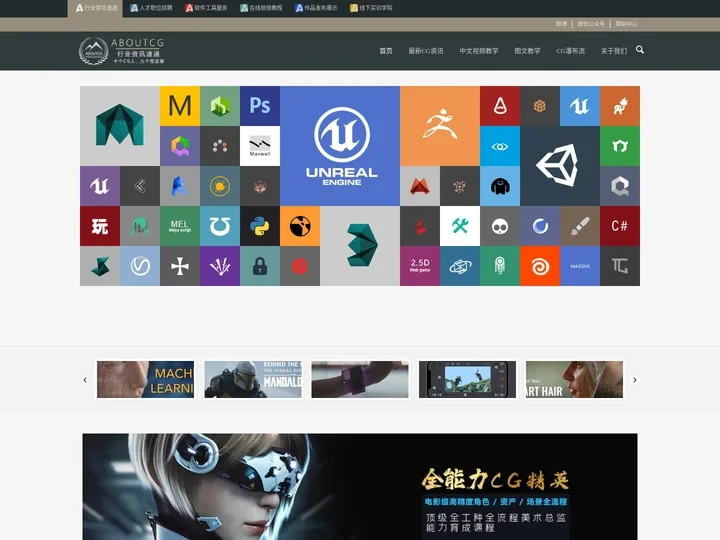Click the purple Unreal U tile
Image resolution: width=720 pixels, height=540 pixels.
click(x=100, y=186)
